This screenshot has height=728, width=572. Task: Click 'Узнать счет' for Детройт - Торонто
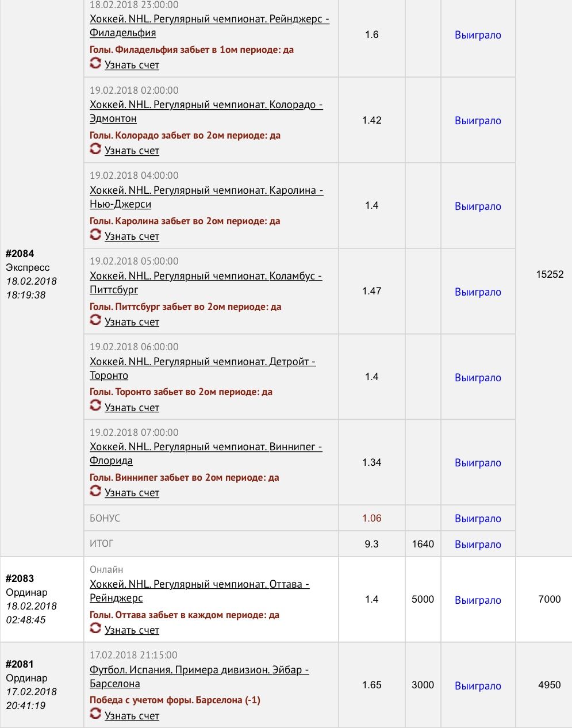click(132, 408)
